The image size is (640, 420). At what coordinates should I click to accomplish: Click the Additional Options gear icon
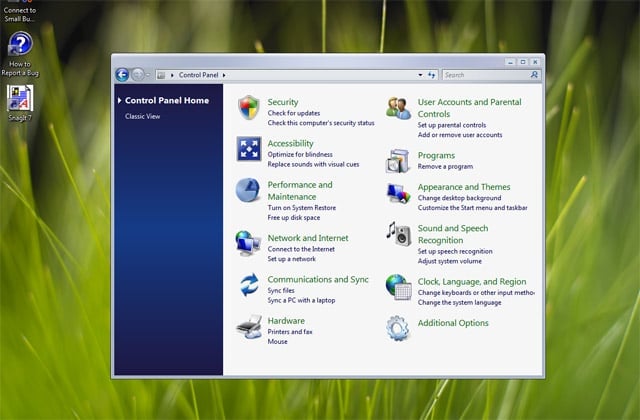[x=398, y=328]
